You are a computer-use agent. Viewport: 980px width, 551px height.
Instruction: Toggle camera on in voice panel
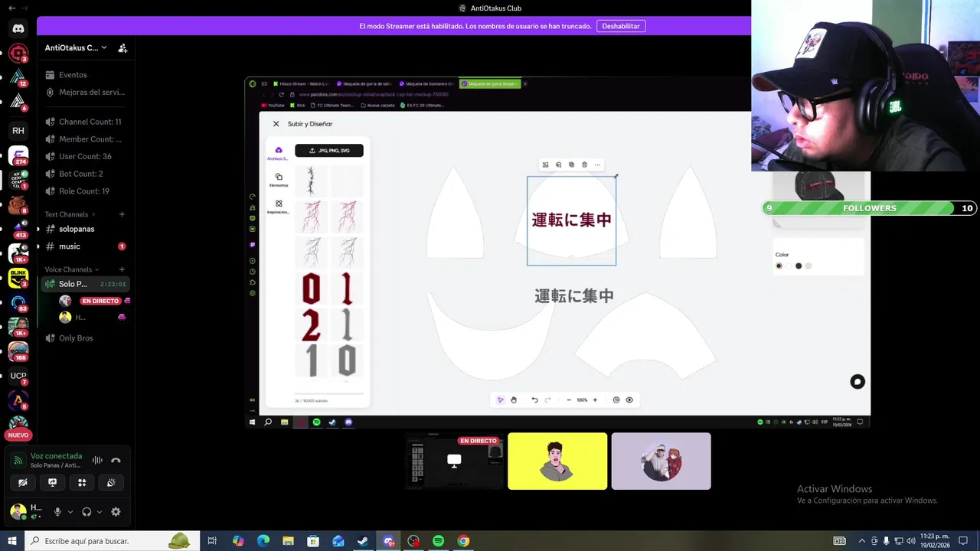(x=23, y=482)
